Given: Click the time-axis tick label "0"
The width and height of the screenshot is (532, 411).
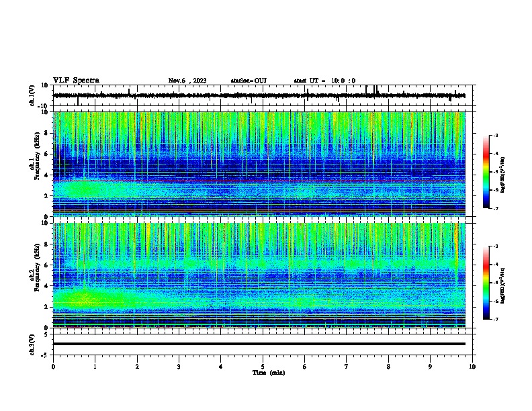Looking at the screenshot, I should pyautogui.click(x=53, y=367).
